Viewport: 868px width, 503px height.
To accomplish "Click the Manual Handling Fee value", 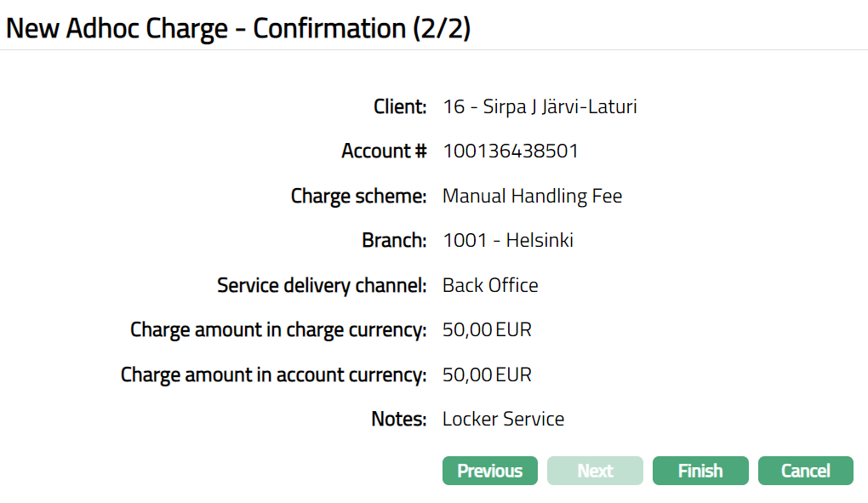I will tap(532, 196).
